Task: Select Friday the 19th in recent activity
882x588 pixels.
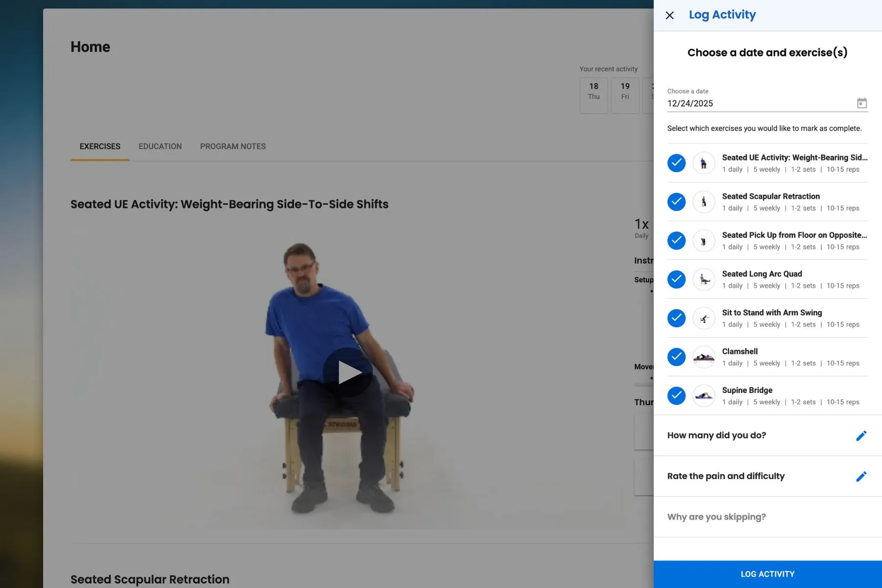Action: pyautogui.click(x=625, y=95)
